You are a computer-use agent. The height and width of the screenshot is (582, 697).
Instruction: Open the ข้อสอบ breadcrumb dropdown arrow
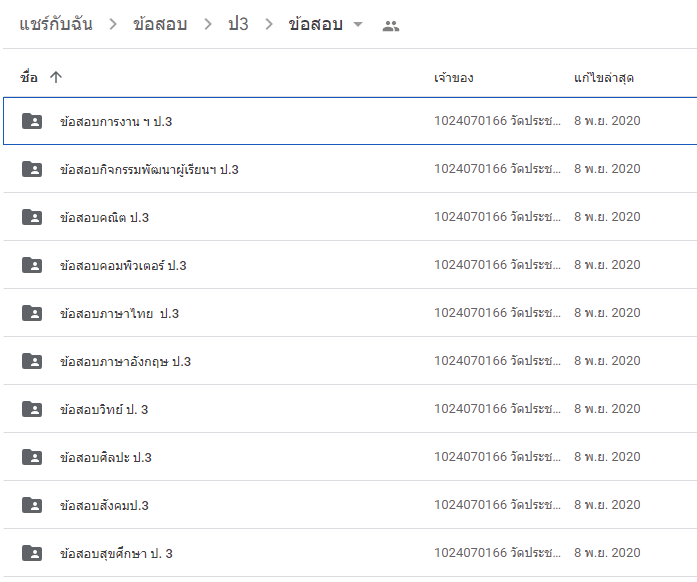(x=358, y=24)
